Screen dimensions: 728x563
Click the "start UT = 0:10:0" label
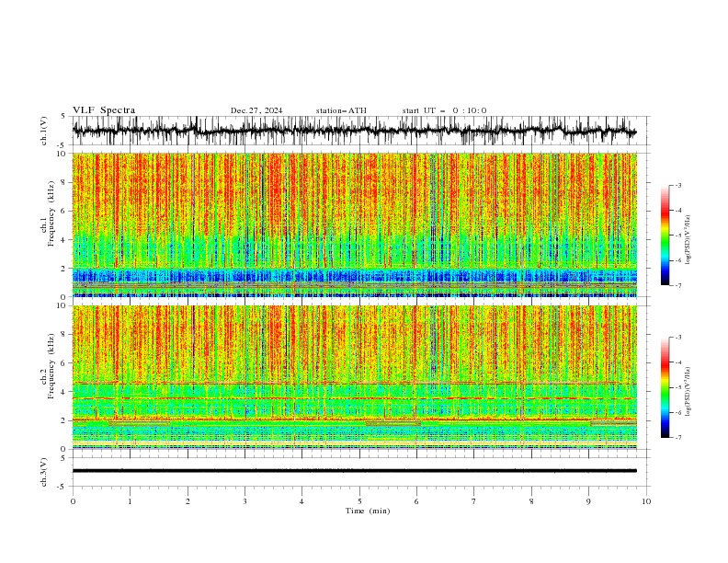coord(444,110)
